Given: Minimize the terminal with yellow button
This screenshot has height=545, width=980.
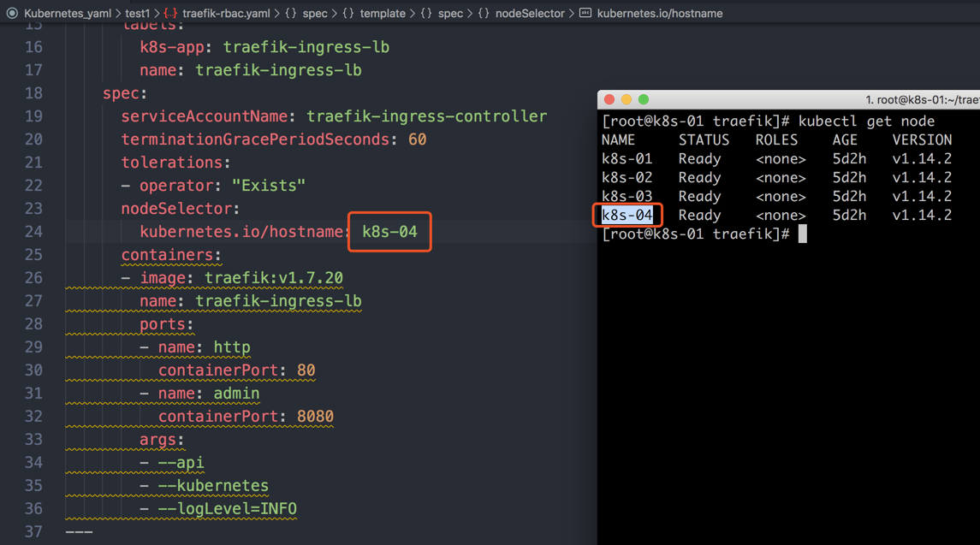Looking at the screenshot, I should click(627, 99).
